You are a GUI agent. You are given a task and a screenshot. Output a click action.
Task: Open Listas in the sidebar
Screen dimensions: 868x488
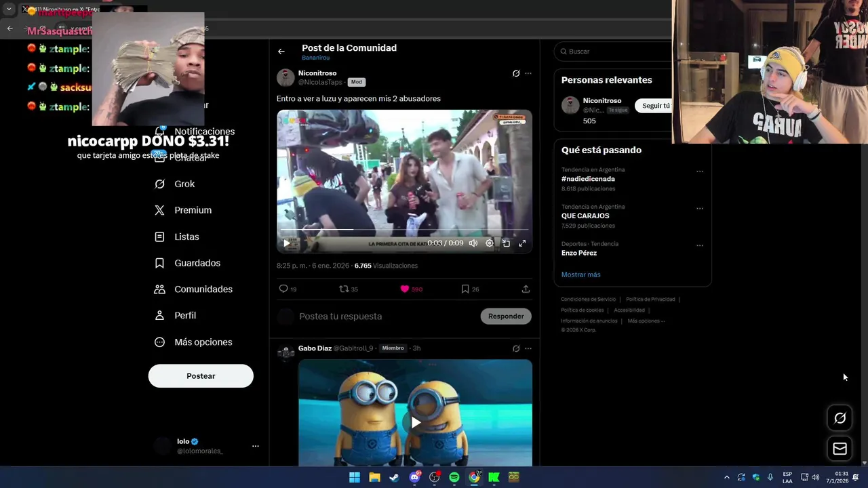pos(177,237)
